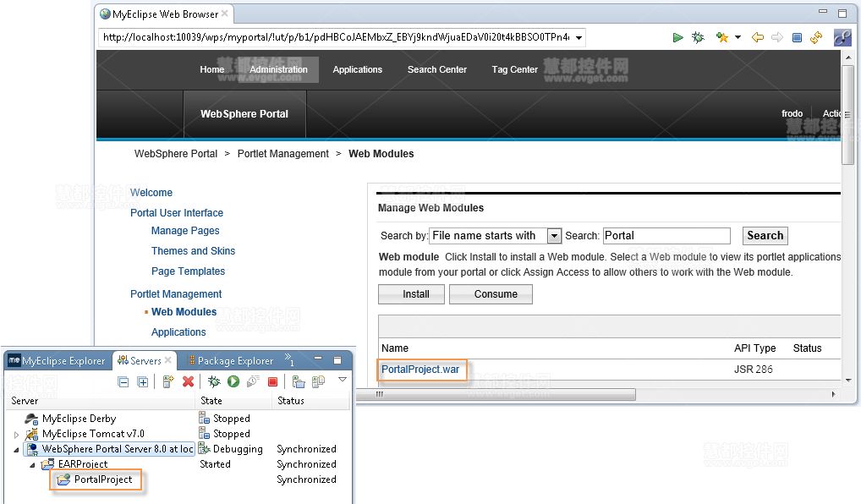Go forward with the greyed right arrow
Viewport: 861px width, 504px height.
(777, 37)
